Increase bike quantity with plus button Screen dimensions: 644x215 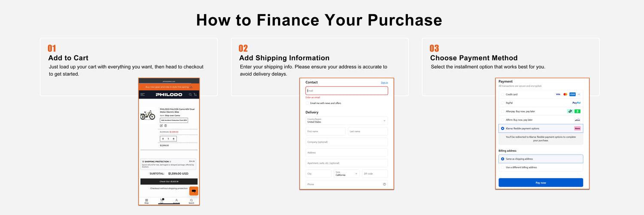pos(173,139)
